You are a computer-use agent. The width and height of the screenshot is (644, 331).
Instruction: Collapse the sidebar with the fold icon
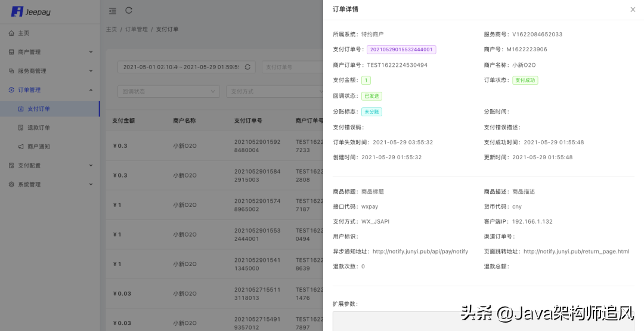pyautogui.click(x=113, y=11)
